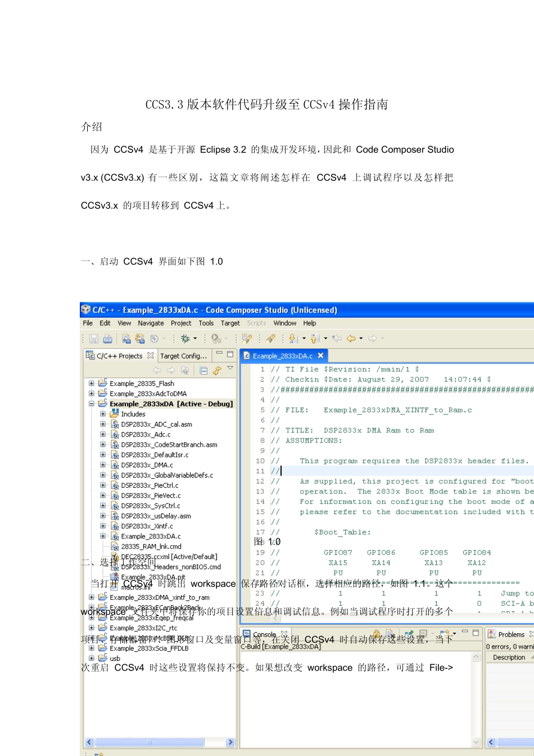Open the Window menu
This screenshot has width=534, height=756.
tap(285, 323)
